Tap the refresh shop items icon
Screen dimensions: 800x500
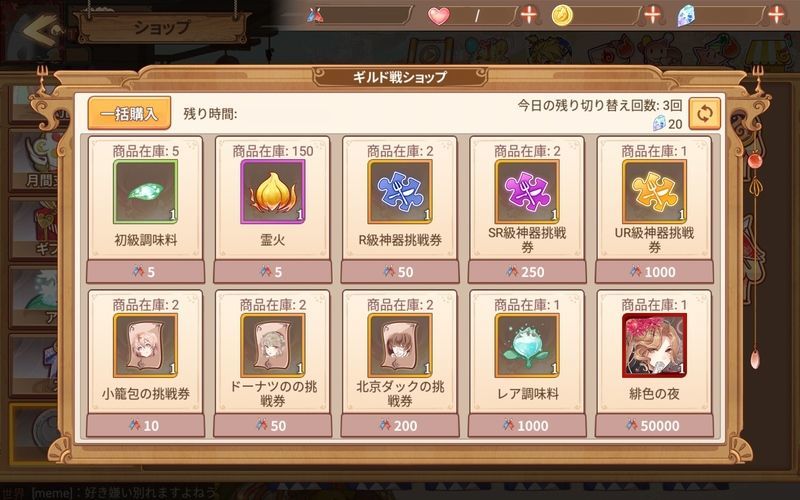(705, 113)
